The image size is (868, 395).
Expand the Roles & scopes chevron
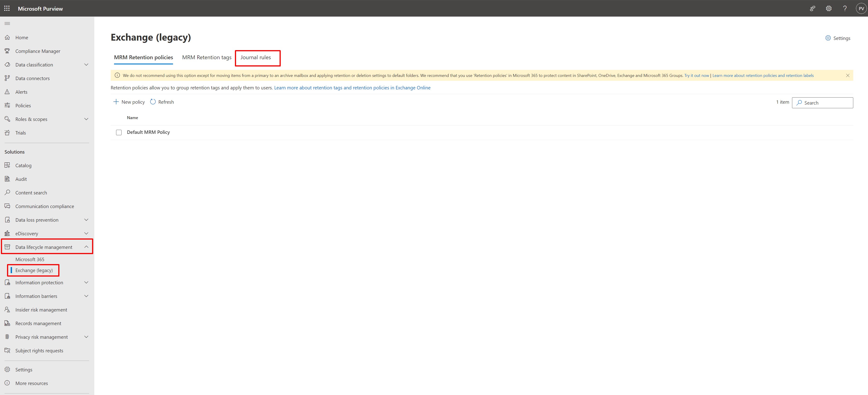coord(86,119)
